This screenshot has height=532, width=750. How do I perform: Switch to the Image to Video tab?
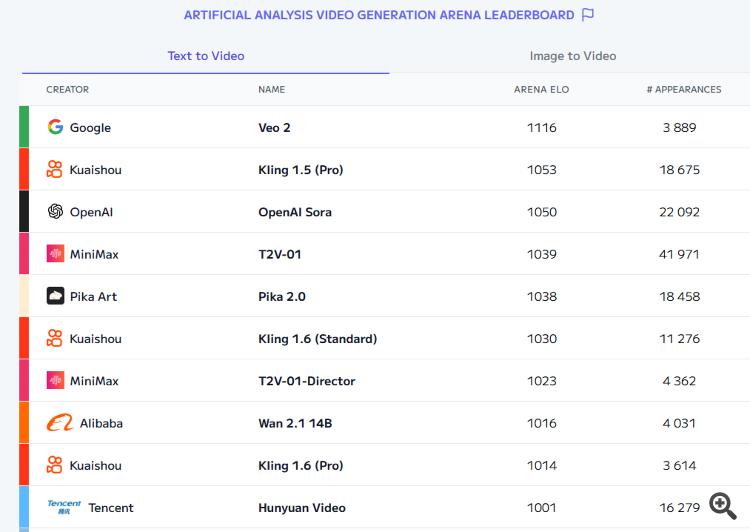tap(573, 56)
